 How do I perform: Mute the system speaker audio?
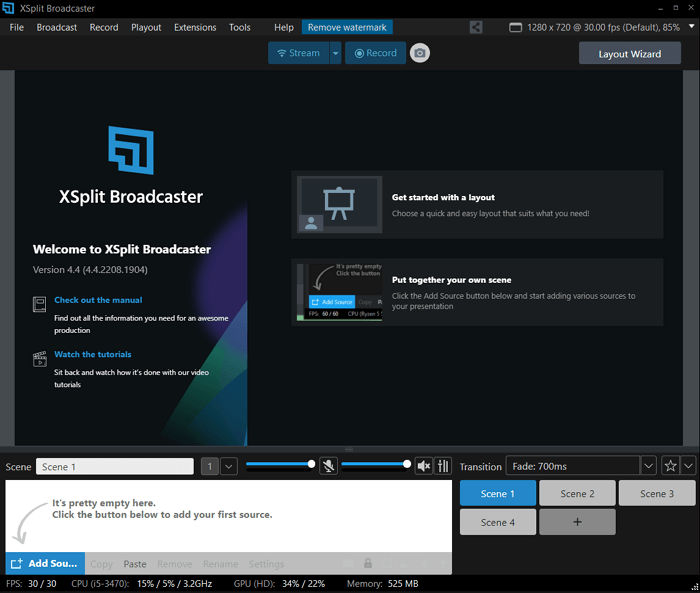(423, 466)
